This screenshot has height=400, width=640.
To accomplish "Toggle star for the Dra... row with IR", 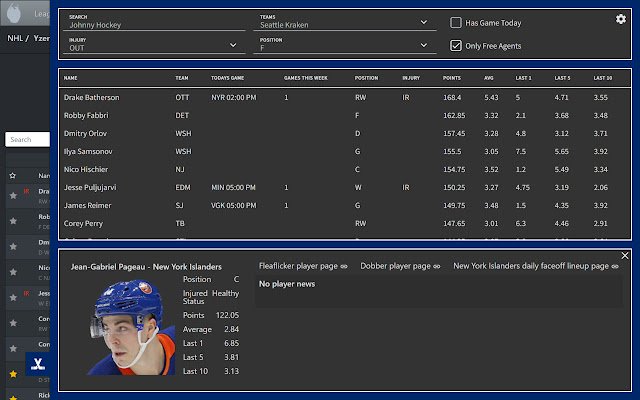I will click(x=13, y=196).
